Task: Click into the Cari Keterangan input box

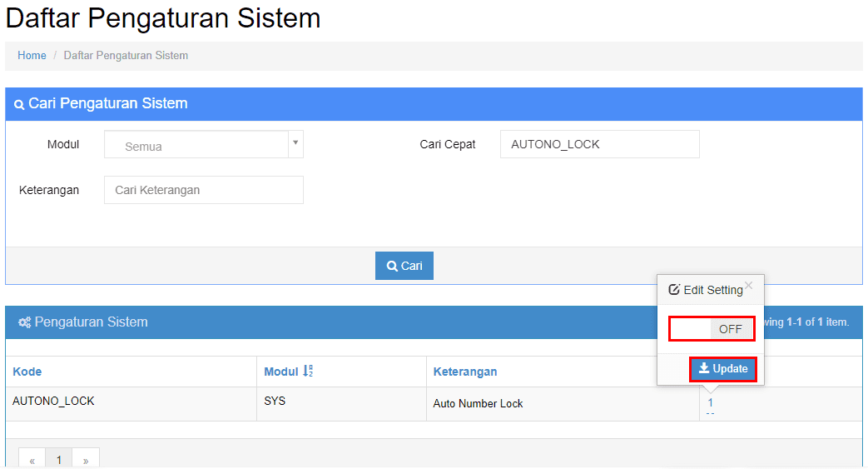Action: point(203,190)
